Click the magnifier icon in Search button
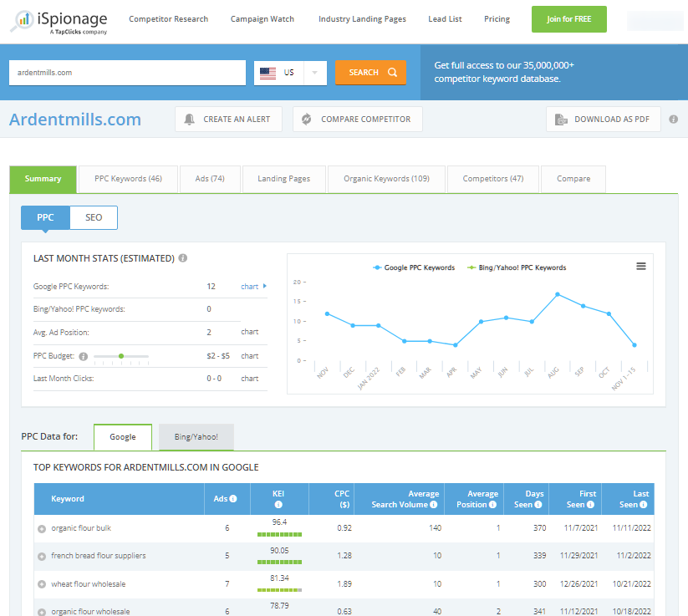 click(392, 73)
